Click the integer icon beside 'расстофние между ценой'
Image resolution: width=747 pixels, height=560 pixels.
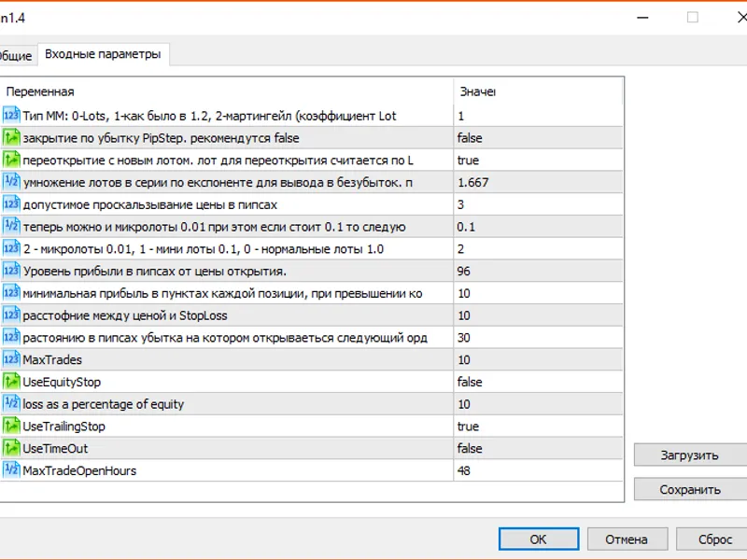click(11, 315)
